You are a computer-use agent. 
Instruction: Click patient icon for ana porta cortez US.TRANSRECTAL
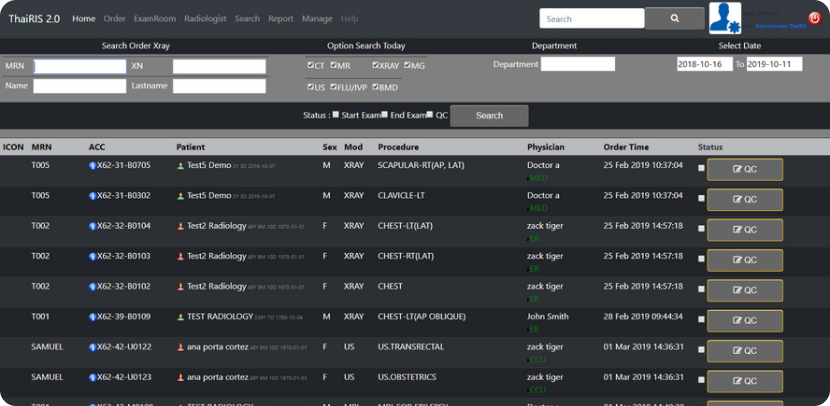(x=181, y=347)
